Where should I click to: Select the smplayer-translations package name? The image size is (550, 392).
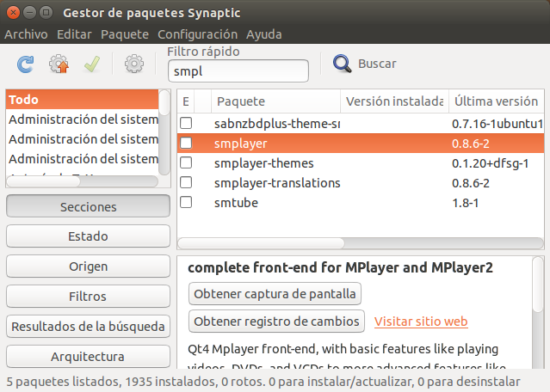[x=277, y=183]
